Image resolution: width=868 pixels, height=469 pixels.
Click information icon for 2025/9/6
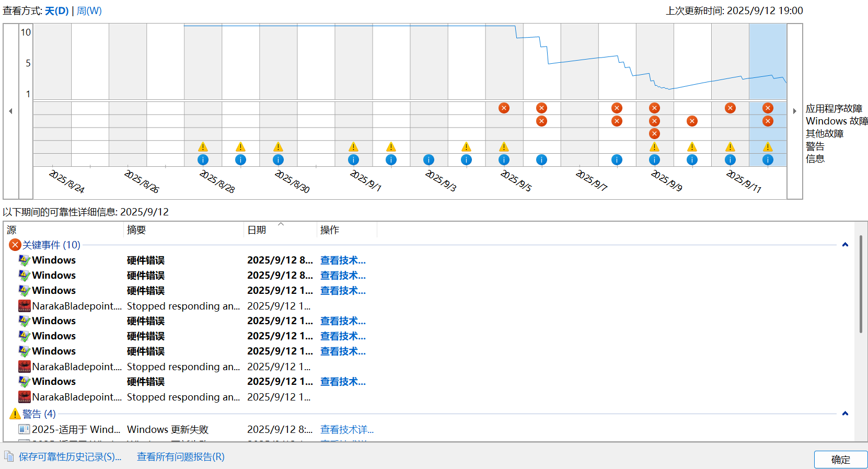coord(541,160)
